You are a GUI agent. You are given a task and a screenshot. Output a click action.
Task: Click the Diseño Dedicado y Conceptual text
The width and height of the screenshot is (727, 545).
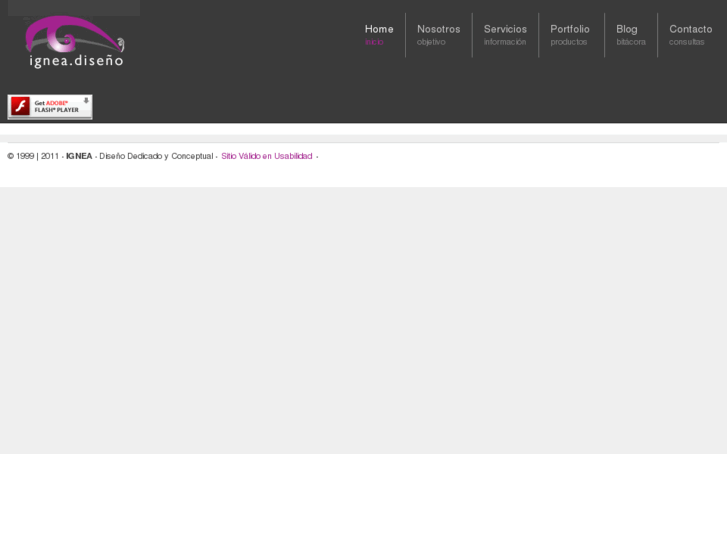click(x=156, y=156)
